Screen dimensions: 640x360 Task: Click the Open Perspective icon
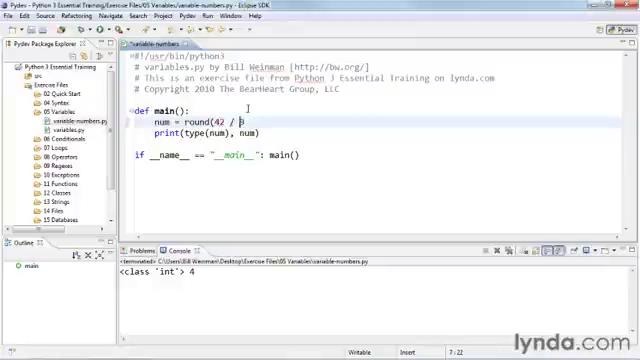click(x=600, y=30)
